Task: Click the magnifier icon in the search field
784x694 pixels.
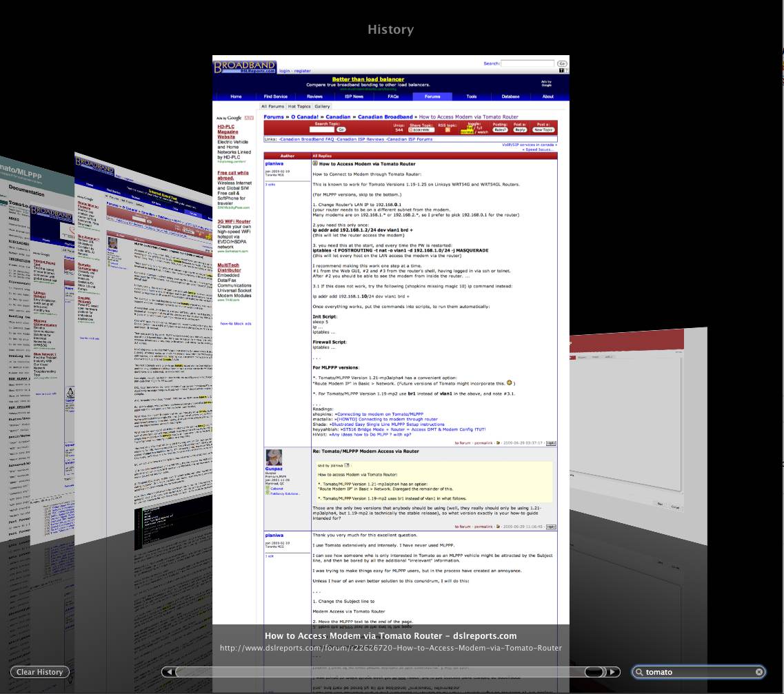Action: point(639,672)
